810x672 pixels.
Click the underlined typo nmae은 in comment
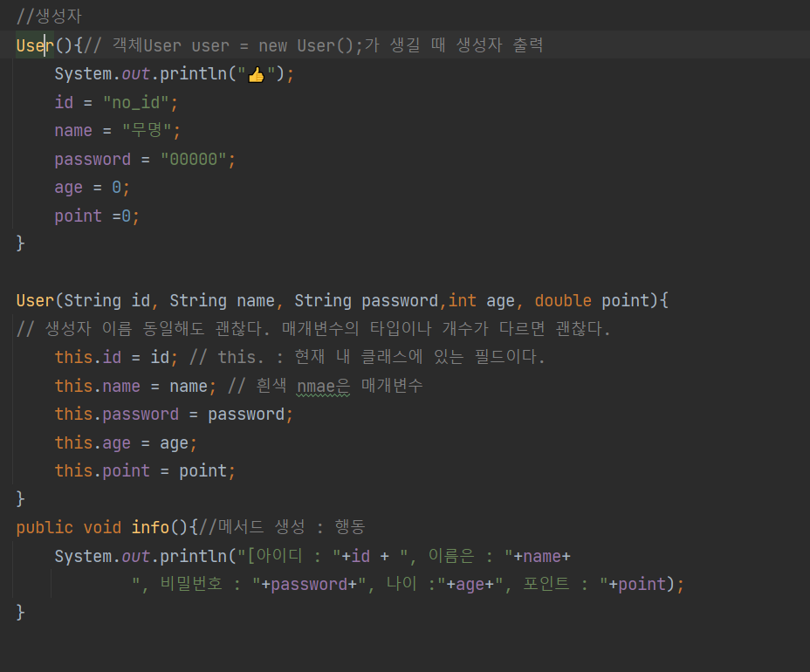tap(323, 386)
